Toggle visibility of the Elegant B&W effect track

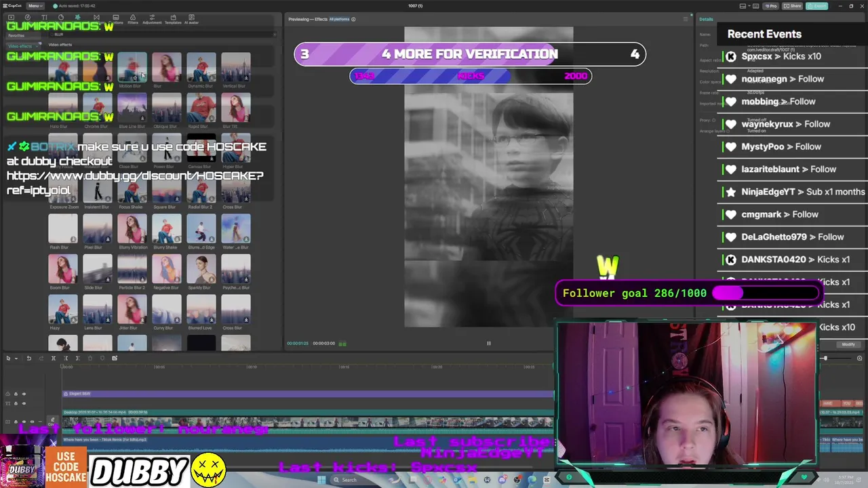click(x=24, y=394)
